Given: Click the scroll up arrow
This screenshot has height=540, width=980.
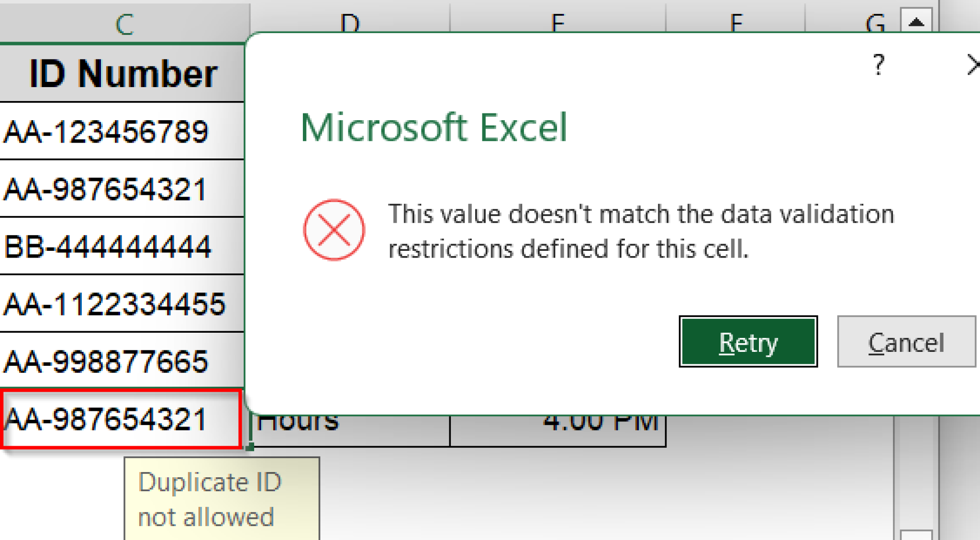Looking at the screenshot, I should click(916, 22).
